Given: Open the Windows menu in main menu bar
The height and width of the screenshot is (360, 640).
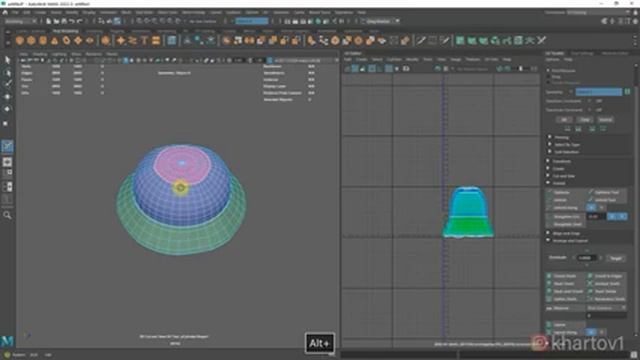Looking at the screenshot, I should [x=109, y=12].
